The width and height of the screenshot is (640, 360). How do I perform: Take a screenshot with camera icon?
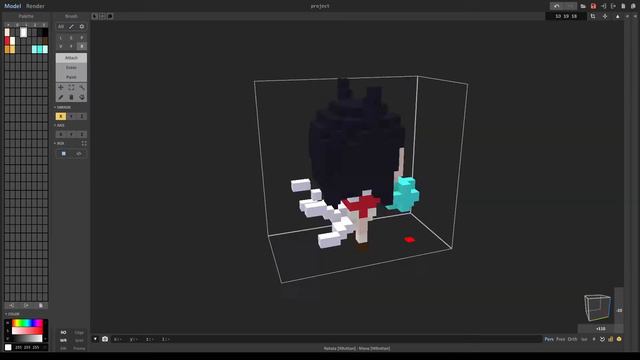tap(105, 339)
